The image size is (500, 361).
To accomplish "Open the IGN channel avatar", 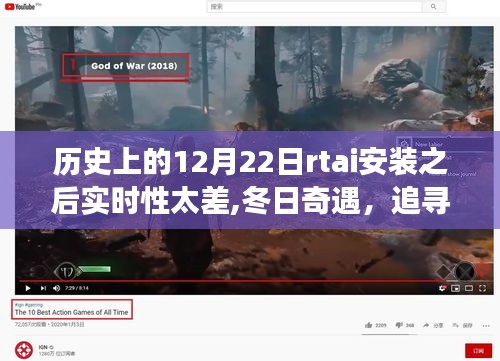I will [x=24, y=350].
